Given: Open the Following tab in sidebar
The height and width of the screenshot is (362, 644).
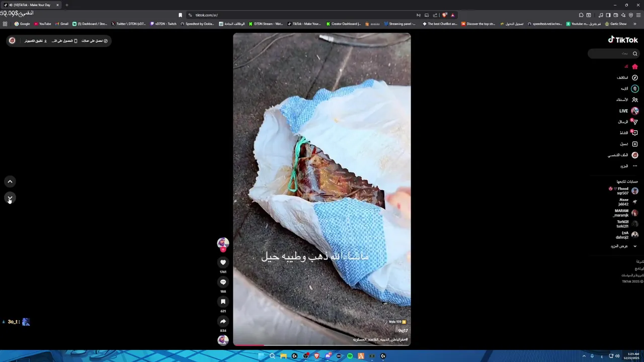Looking at the screenshot, I should point(629,88).
